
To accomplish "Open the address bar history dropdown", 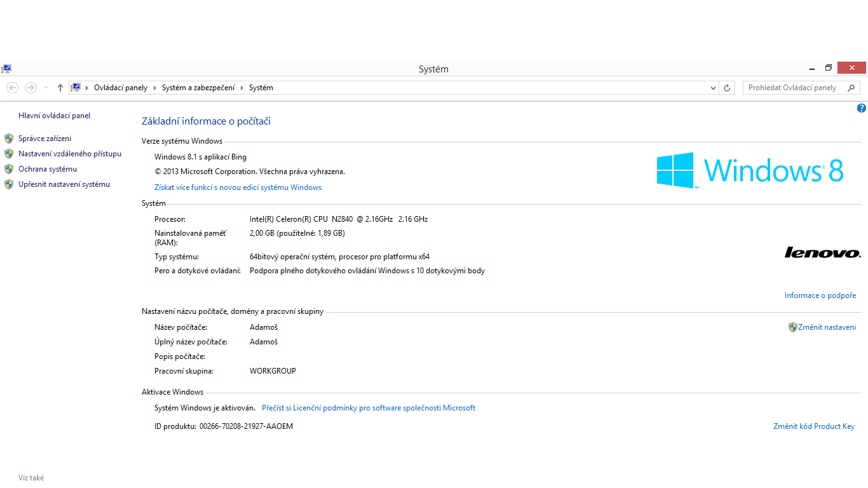I will click(713, 88).
